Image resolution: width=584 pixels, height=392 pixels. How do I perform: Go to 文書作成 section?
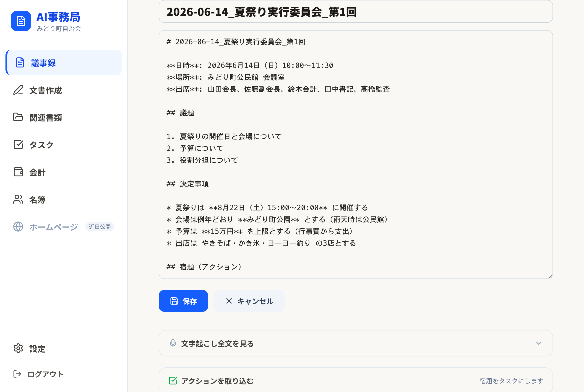coord(64,90)
